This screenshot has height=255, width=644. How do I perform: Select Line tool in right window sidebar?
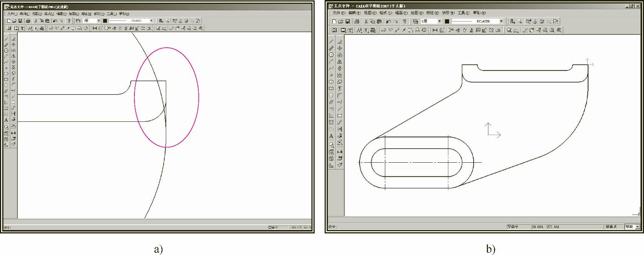click(x=331, y=42)
